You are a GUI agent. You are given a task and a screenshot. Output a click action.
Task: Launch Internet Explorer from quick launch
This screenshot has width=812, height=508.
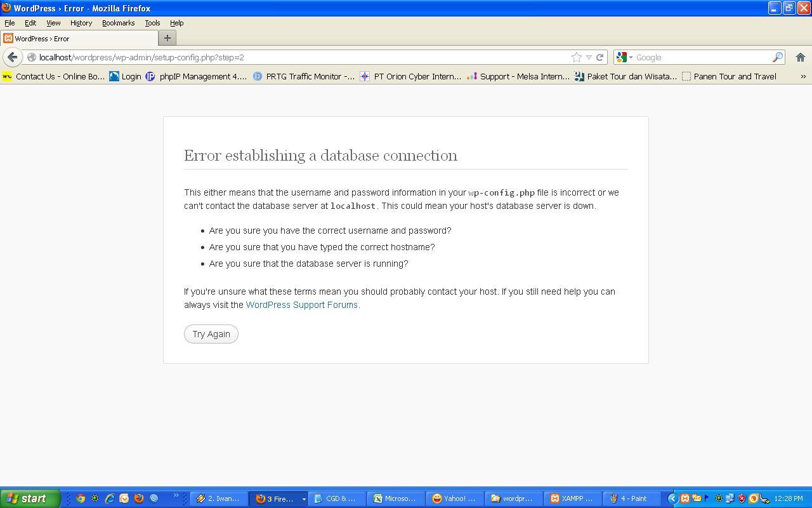[x=110, y=498]
